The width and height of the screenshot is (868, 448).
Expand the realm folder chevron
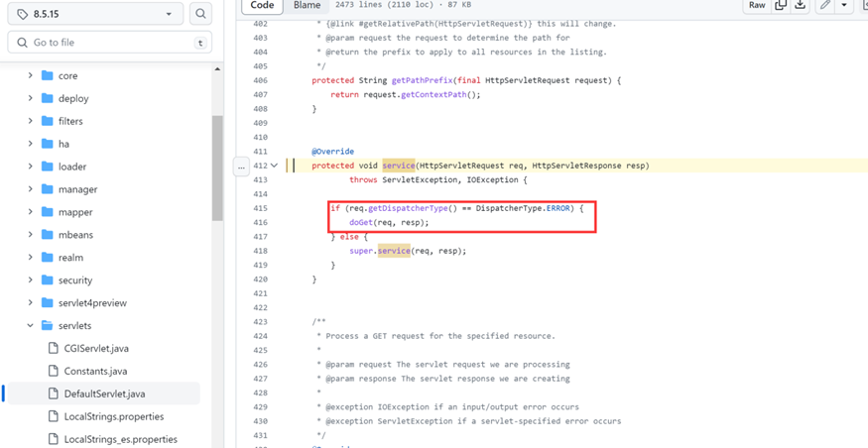tap(31, 258)
